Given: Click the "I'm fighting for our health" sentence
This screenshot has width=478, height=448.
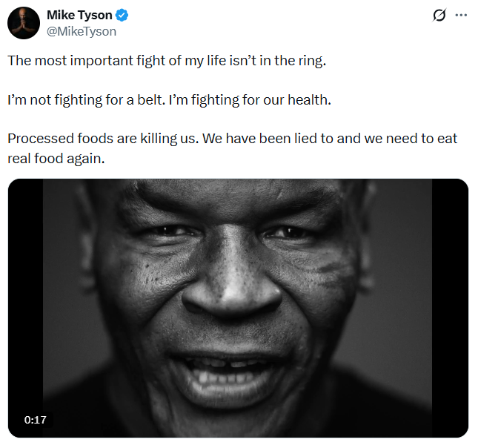Looking at the screenshot, I should pyautogui.click(x=250, y=100).
